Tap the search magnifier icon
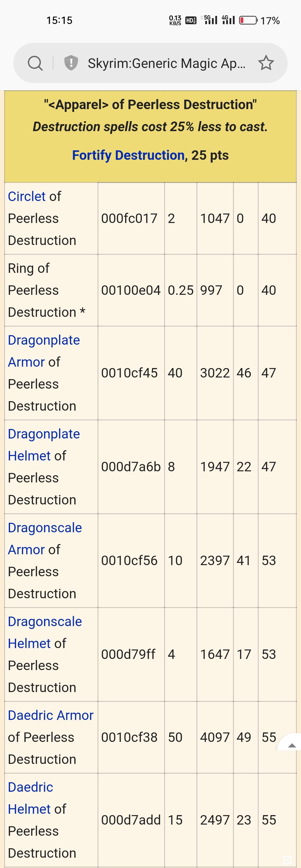Screen dimensions: 301x868 point(35,63)
